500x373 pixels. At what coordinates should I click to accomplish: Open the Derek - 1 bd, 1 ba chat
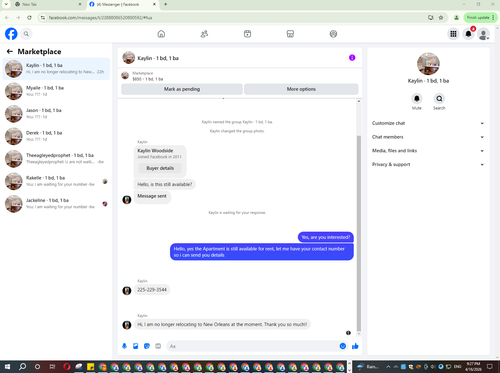[x=56, y=136]
